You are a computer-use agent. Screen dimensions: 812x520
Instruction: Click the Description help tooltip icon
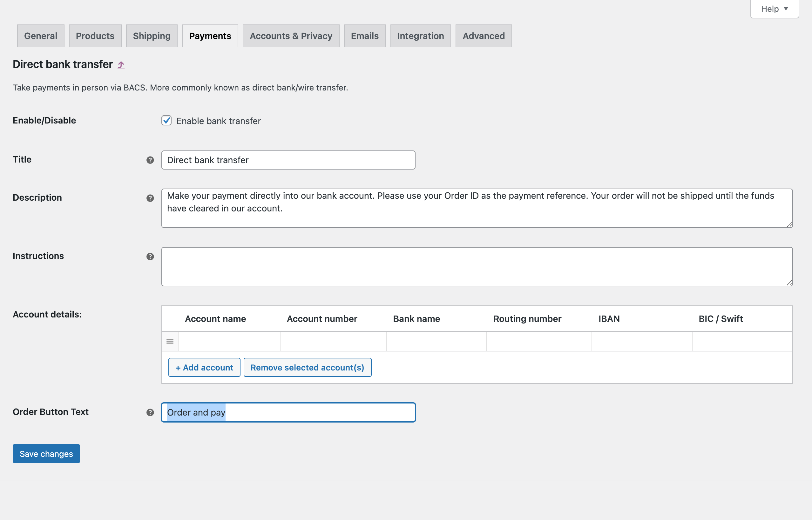coord(150,198)
